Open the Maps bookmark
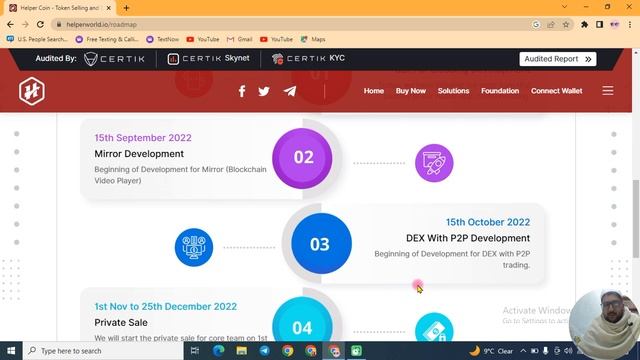This screenshot has width=640, height=360. coord(313,39)
